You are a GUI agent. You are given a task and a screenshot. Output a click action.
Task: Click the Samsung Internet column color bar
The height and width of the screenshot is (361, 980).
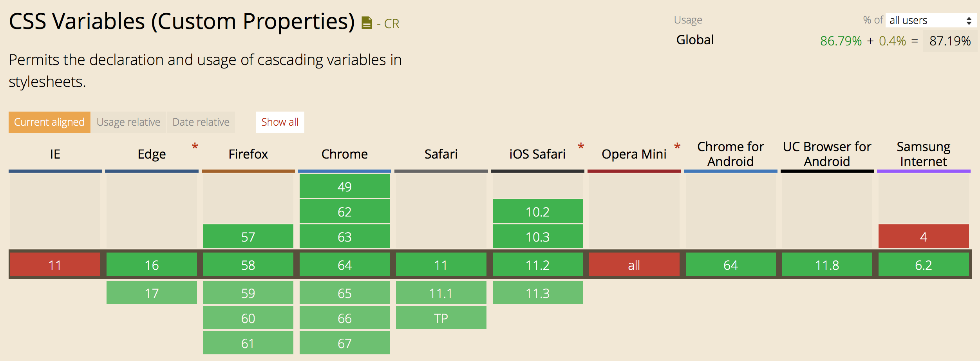(x=923, y=170)
